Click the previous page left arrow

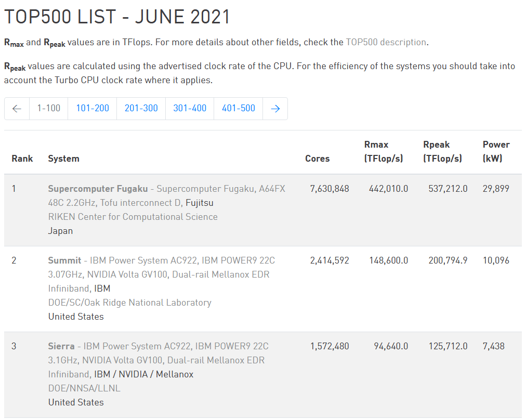pyautogui.click(x=17, y=108)
